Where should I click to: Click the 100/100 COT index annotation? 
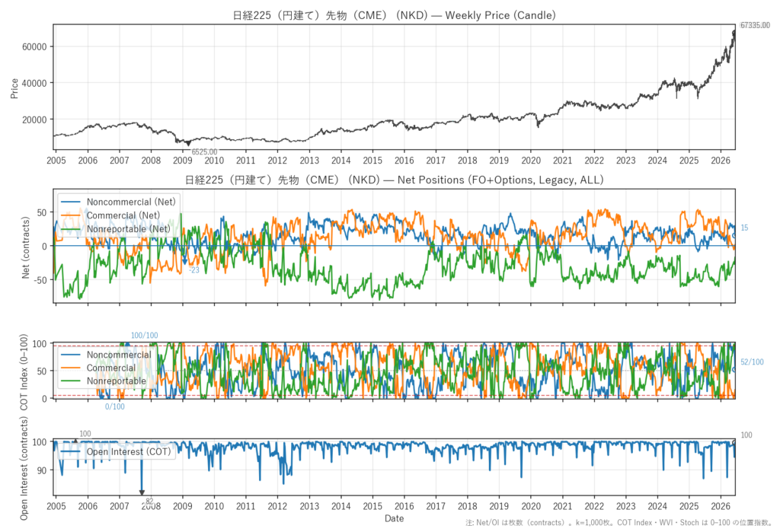tap(144, 336)
